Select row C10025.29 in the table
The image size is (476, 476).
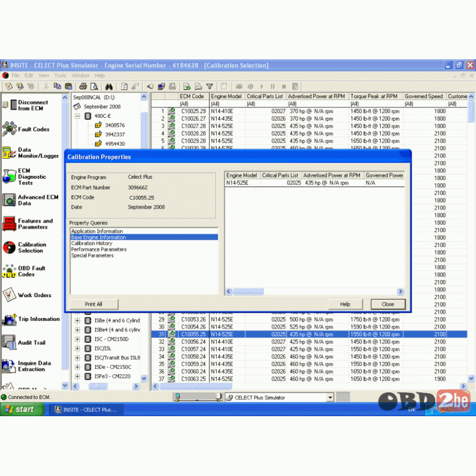[x=309, y=111]
